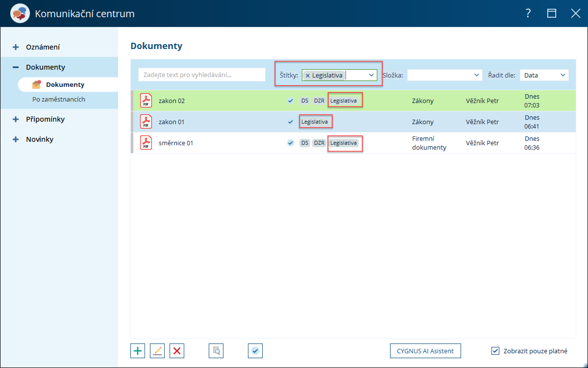Toggle read checkmark on zakon 01 row
588x368 pixels.
pos(291,122)
